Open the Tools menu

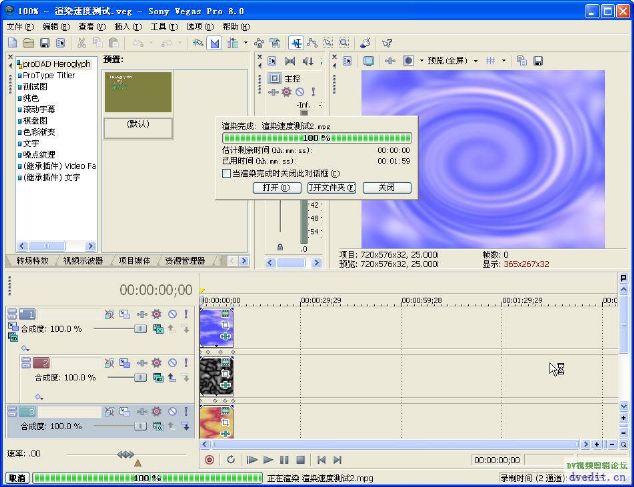(164, 27)
